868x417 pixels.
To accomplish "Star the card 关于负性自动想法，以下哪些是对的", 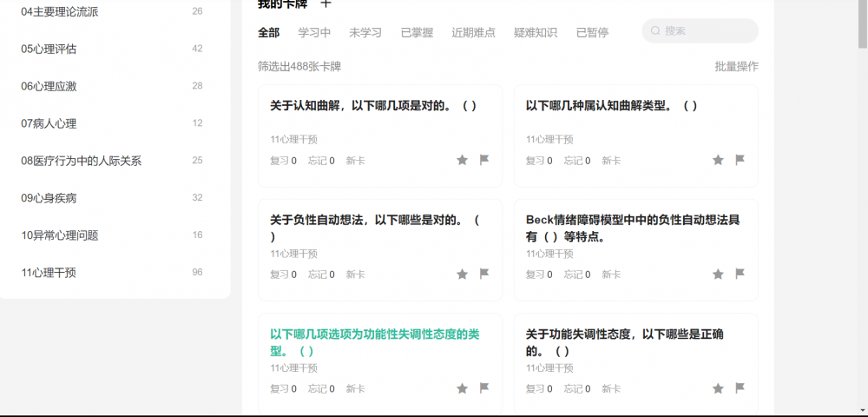I will pyautogui.click(x=463, y=275).
